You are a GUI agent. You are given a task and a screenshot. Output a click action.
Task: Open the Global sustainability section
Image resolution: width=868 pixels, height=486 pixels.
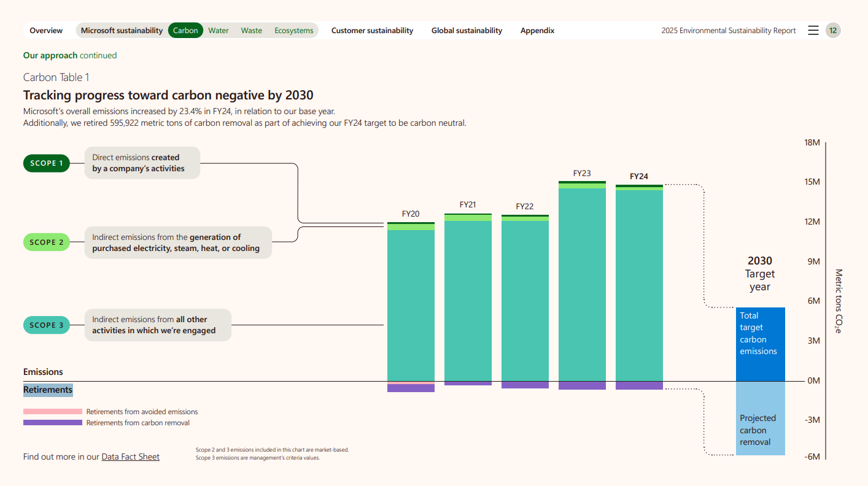pyautogui.click(x=467, y=31)
